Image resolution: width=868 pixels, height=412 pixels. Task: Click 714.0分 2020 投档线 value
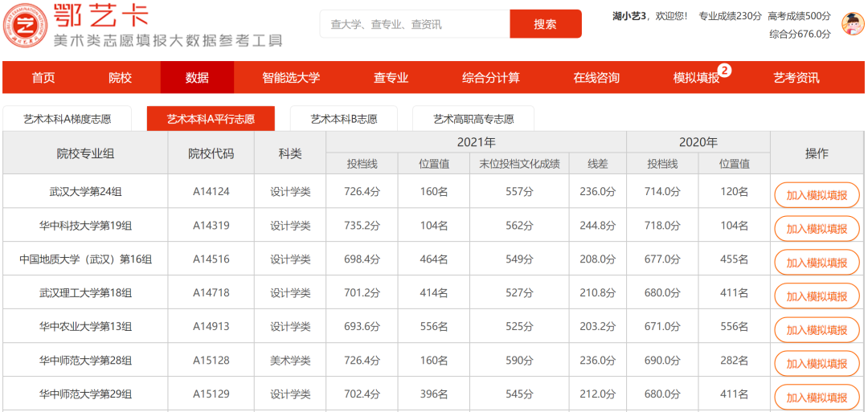[x=662, y=192]
